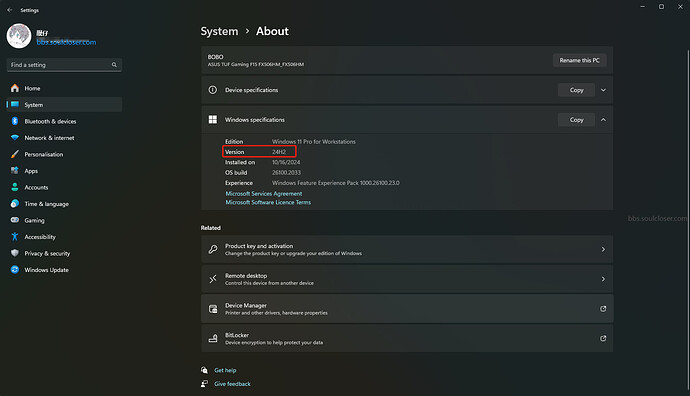Open Apps settings
The width and height of the screenshot is (690, 396).
pos(64,171)
